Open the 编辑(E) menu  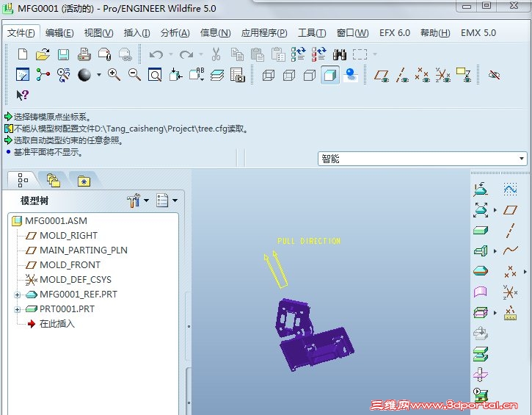pos(59,33)
